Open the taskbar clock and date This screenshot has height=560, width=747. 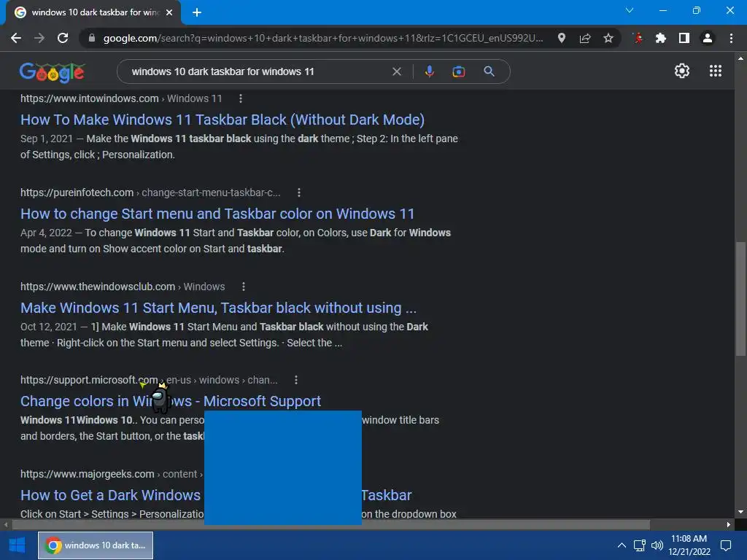tap(689, 545)
